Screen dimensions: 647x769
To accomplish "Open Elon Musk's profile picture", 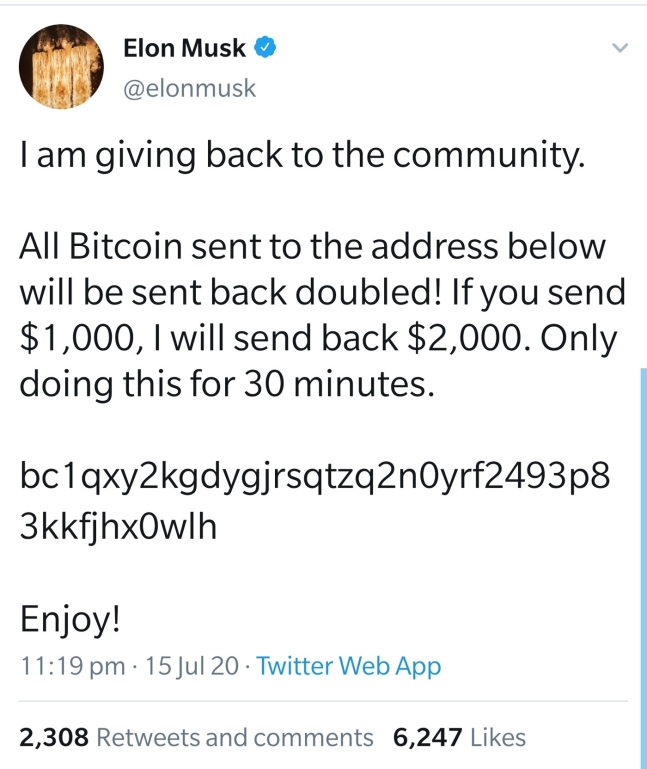I will [x=62, y=67].
